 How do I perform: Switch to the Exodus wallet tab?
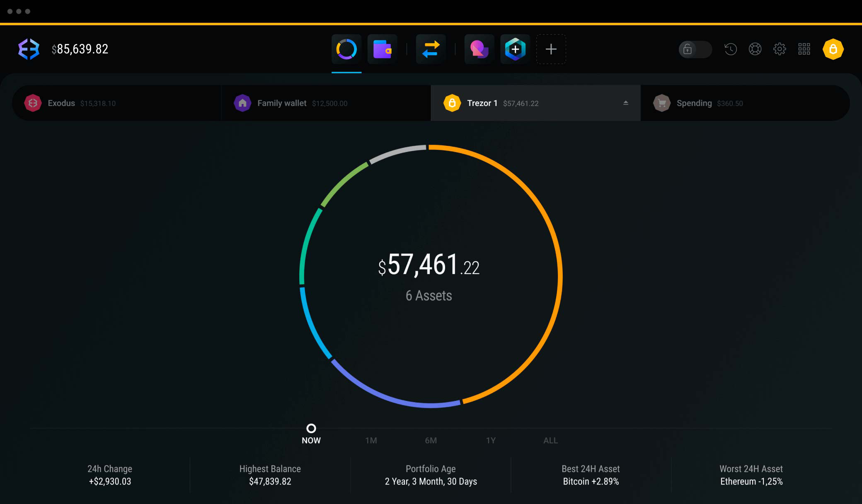coord(75,103)
